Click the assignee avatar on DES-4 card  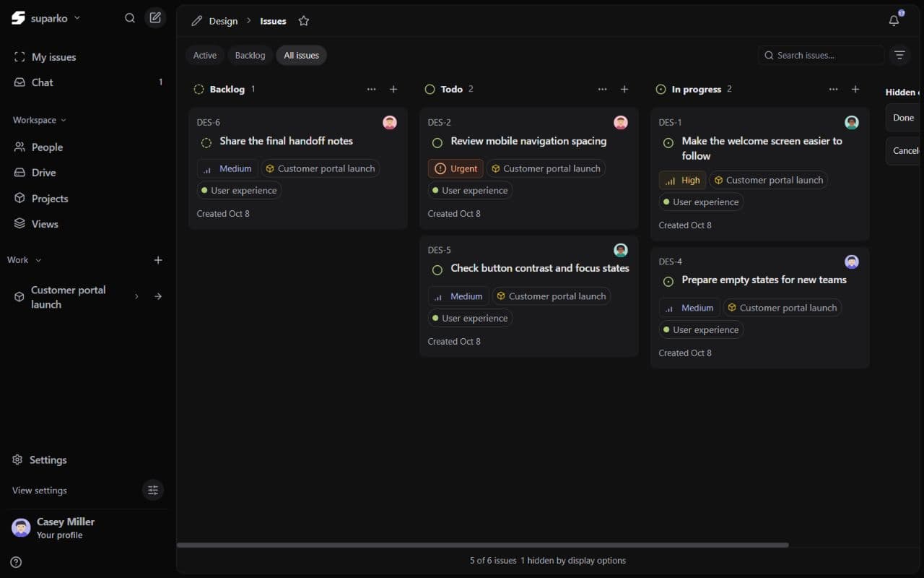[x=852, y=262]
